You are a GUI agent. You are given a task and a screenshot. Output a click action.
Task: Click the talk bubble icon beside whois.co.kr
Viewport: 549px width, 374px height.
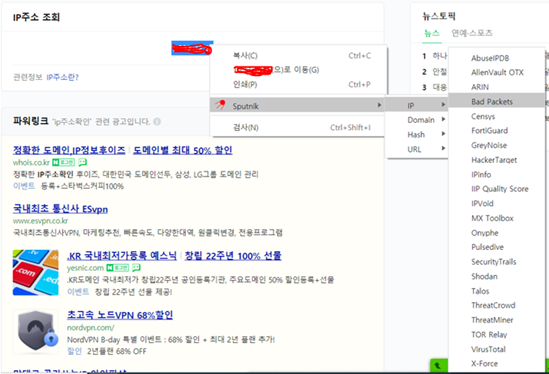(x=82, y=162)
